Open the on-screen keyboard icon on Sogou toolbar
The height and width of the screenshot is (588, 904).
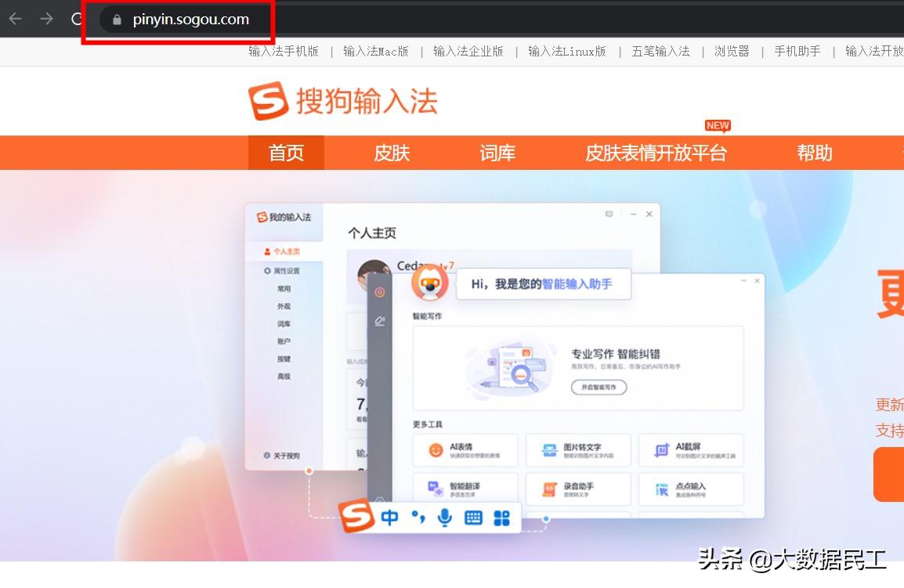(472, 517)
